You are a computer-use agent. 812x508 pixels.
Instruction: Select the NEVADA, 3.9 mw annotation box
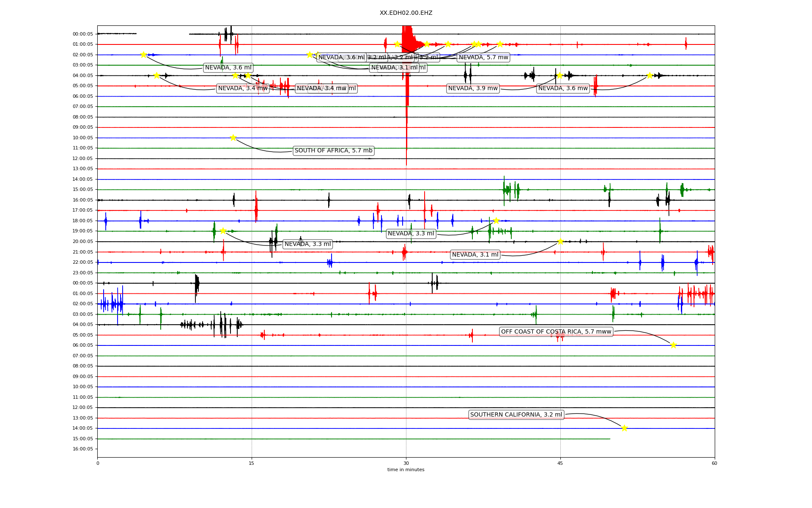coord(473,88)
